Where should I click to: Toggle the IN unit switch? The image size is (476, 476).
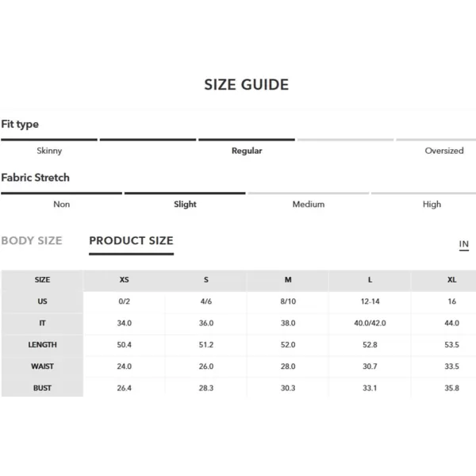(463, 244)
